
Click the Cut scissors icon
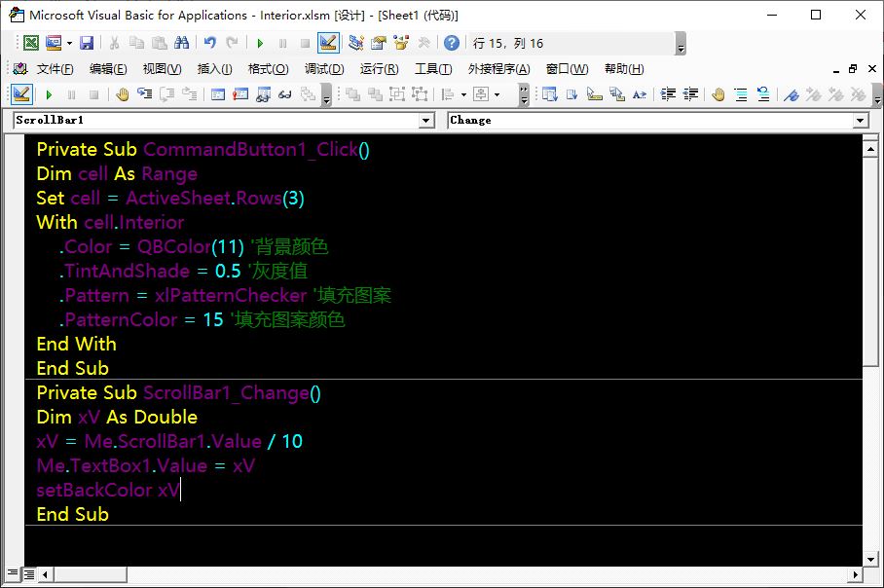point(114,43)
